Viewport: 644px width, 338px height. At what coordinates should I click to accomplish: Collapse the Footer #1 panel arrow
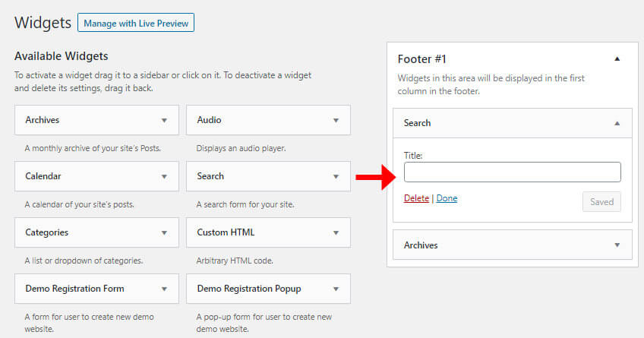[617, 58]
